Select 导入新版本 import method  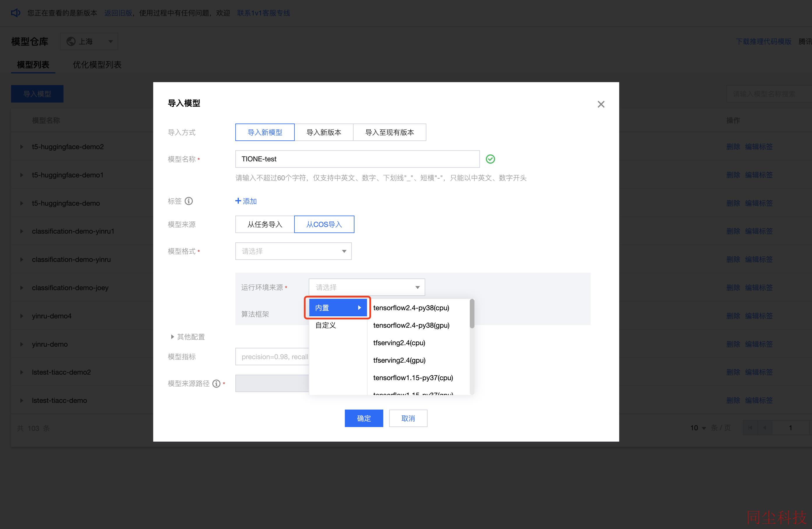[324, 132]
